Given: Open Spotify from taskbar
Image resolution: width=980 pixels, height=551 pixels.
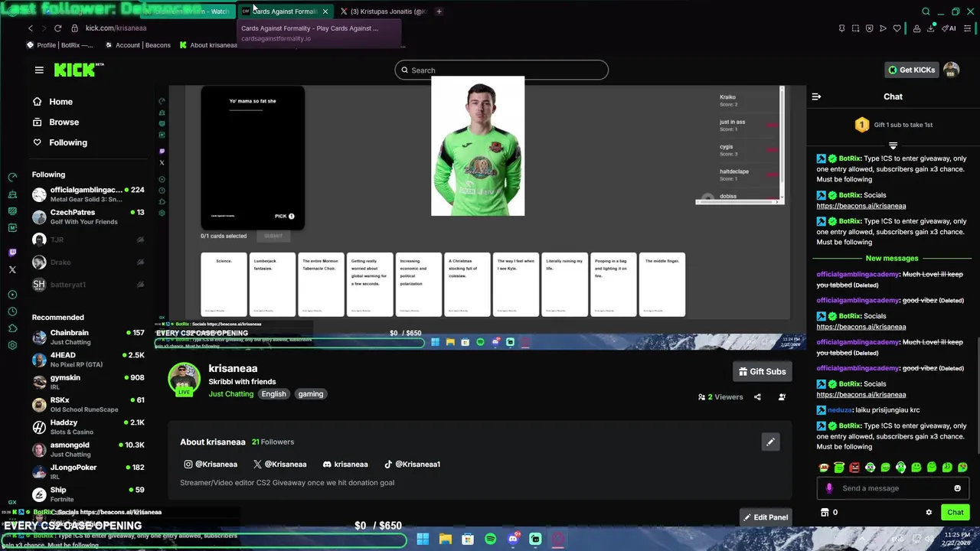Looking at the screenshot, I should click(490, 540).
